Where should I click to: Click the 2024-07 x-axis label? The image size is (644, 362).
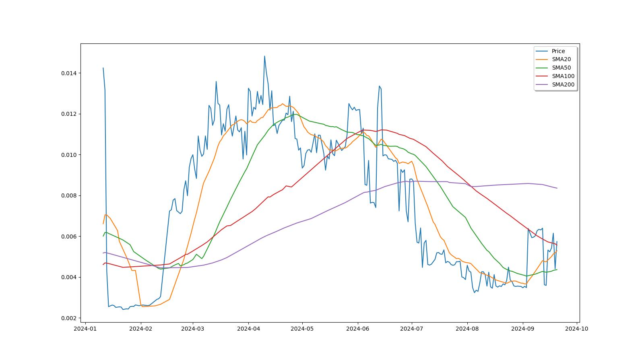[411, 329]
